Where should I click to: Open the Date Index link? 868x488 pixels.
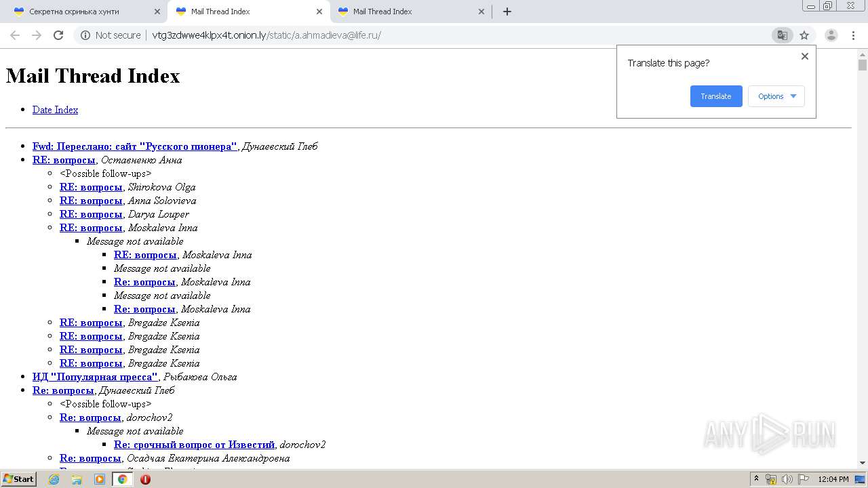(55, 110)
